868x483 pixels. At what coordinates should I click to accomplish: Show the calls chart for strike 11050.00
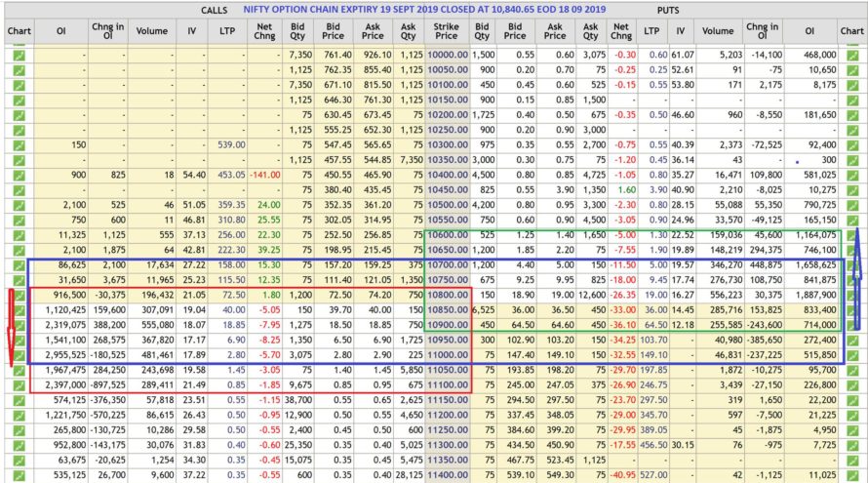[19, 370]
